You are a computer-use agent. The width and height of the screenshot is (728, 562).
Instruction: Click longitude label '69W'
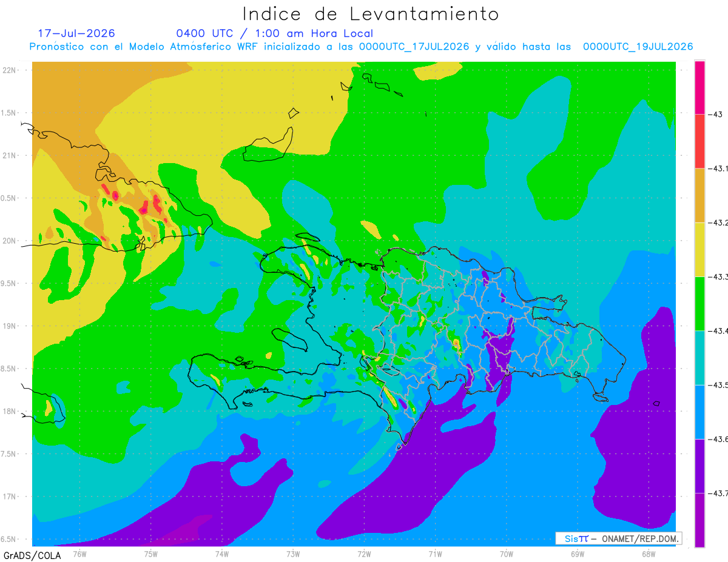(577, 553)
